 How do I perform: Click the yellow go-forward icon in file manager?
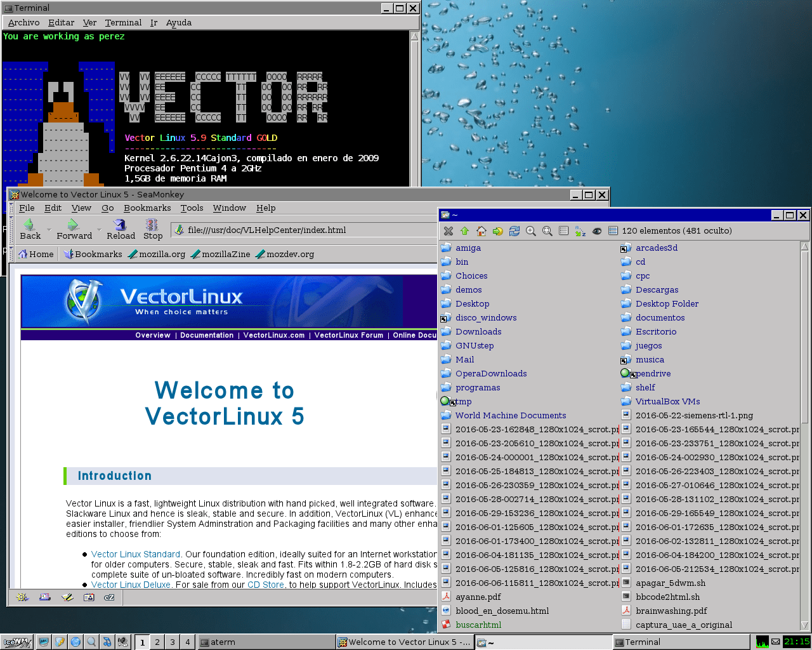(498, 231)
